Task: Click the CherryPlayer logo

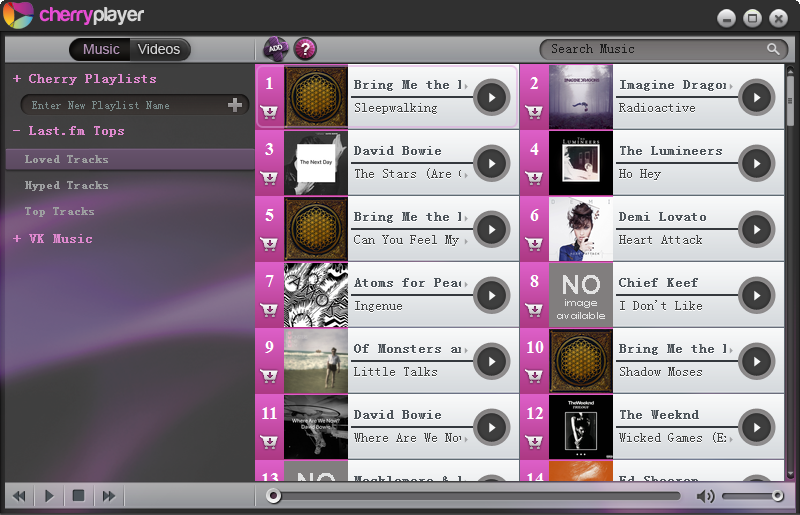Action: click(74, 15)
